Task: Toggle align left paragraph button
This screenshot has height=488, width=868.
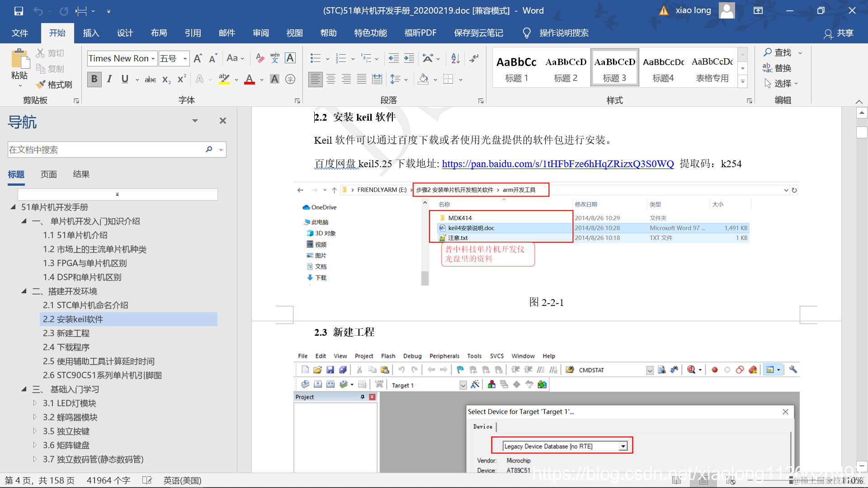Action: (315, 80)
